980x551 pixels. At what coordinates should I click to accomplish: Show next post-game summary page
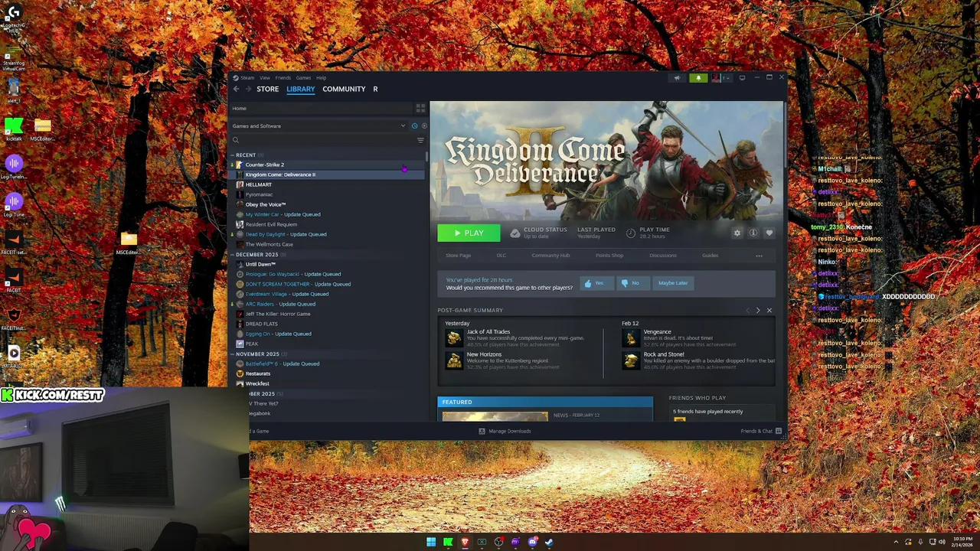coord(758,311)
